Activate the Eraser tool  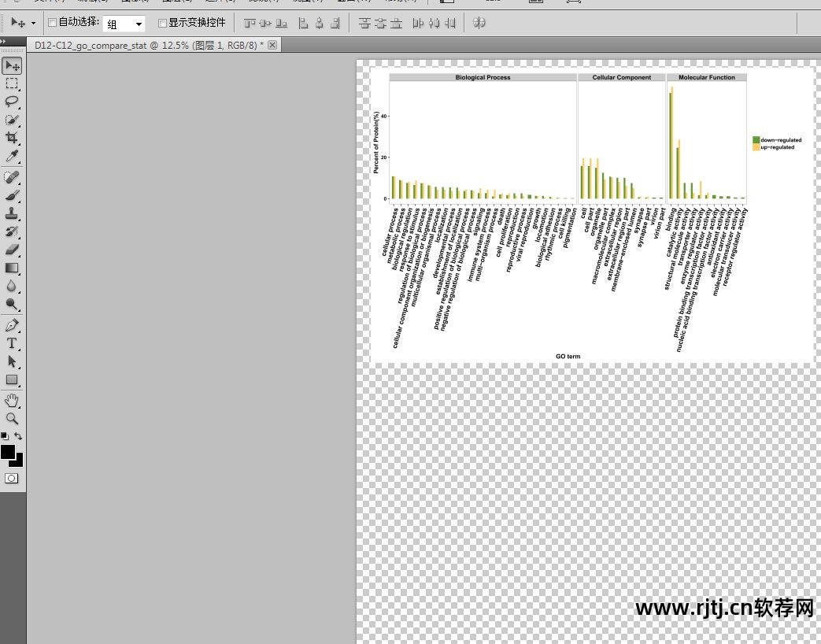click(x=12, y=250)
